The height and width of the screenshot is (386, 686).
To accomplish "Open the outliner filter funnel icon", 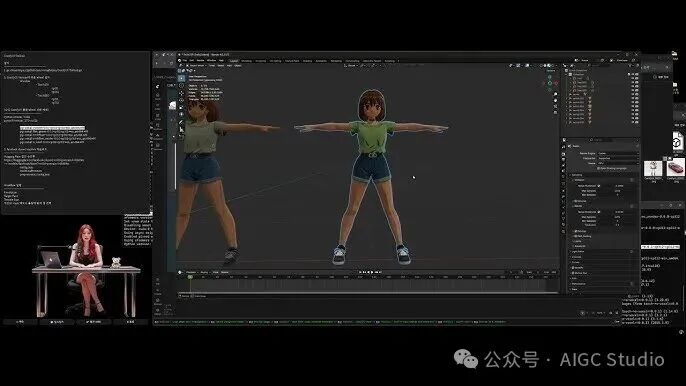I will pyautogui.click(x=630, y=65).
